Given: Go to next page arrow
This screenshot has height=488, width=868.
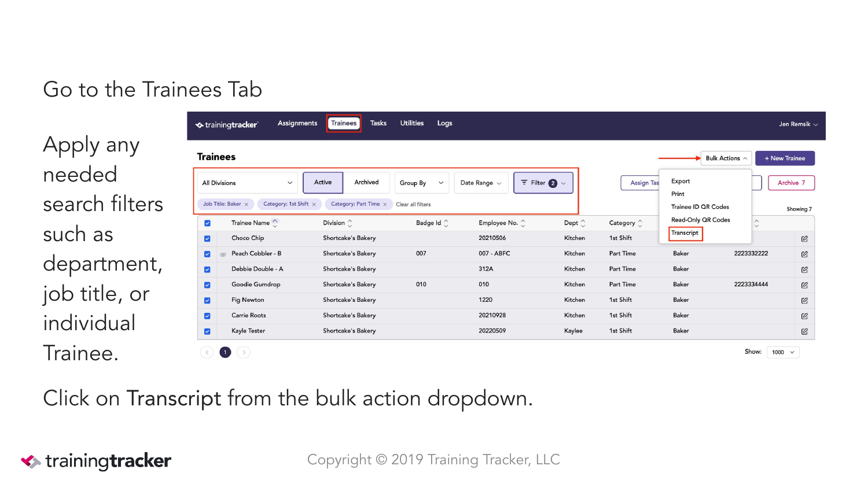Looking at the screenshot, I should click(x=244, y=352).
